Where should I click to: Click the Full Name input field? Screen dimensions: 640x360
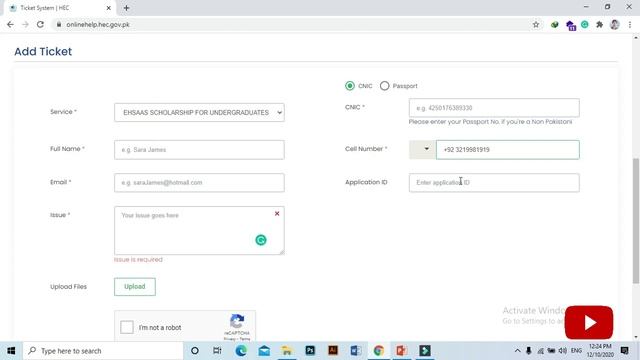click(x=199, y=150)
